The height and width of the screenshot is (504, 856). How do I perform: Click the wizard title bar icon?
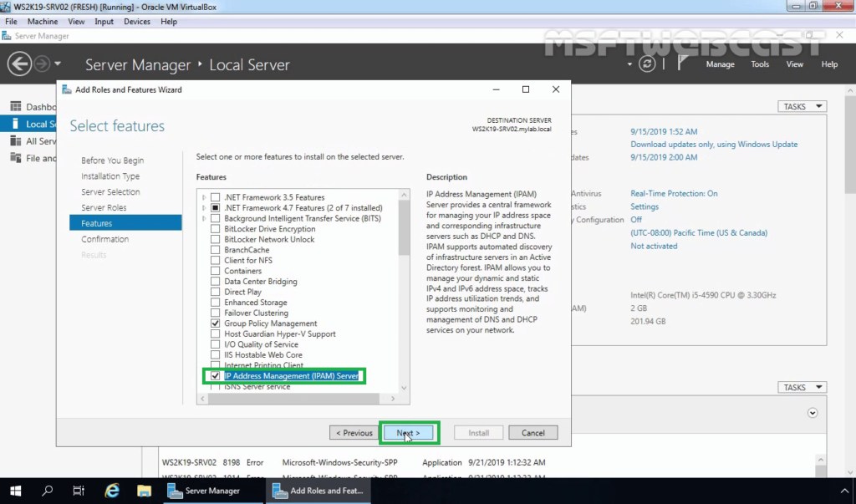click(x=67, y=89)
